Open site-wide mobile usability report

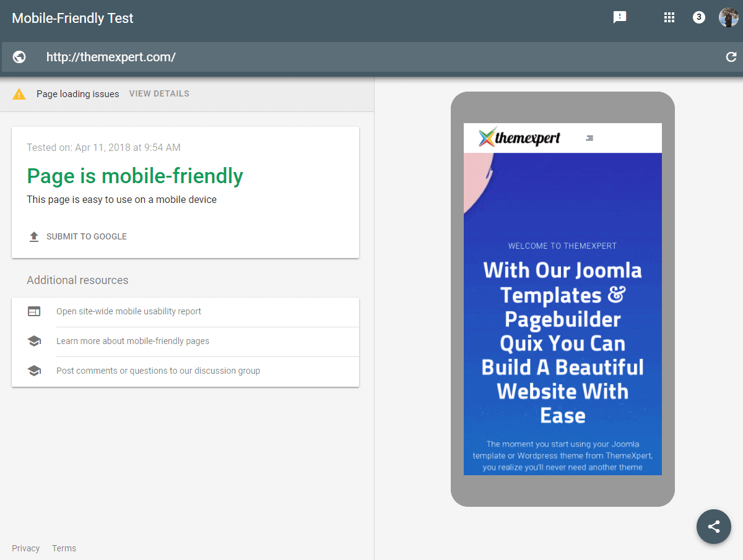pos(129,311)
